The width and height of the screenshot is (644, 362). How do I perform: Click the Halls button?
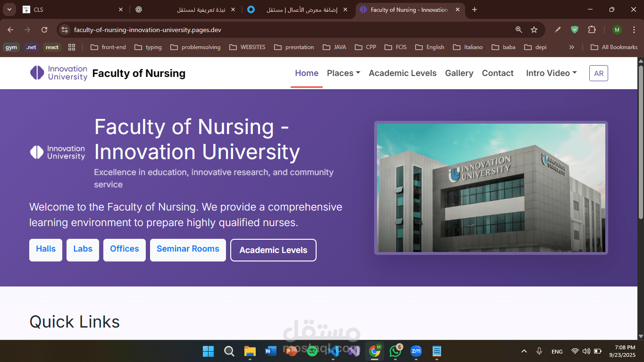point(46,250)
